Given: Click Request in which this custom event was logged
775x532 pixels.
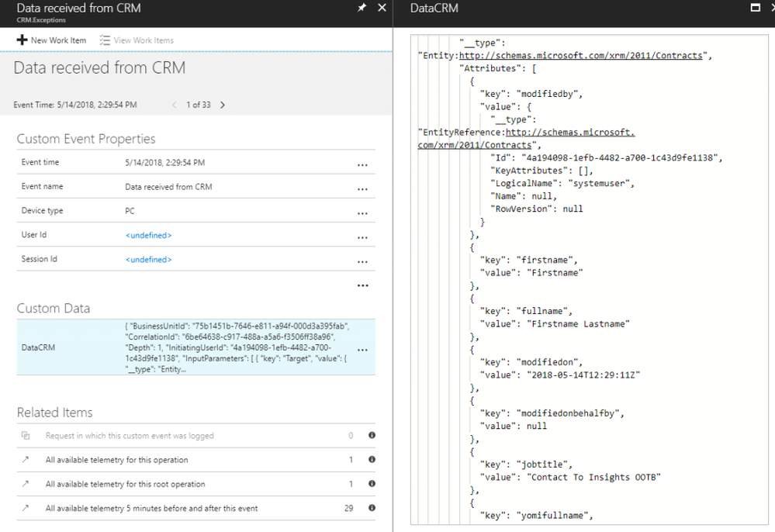Looking at the screenshot, I should 130,436.
